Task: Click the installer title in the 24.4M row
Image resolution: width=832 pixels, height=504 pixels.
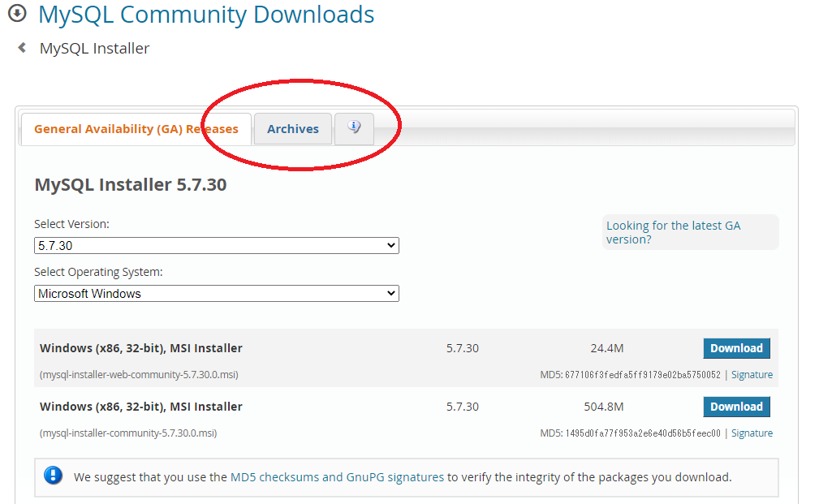Action: (x=141, y=348)
